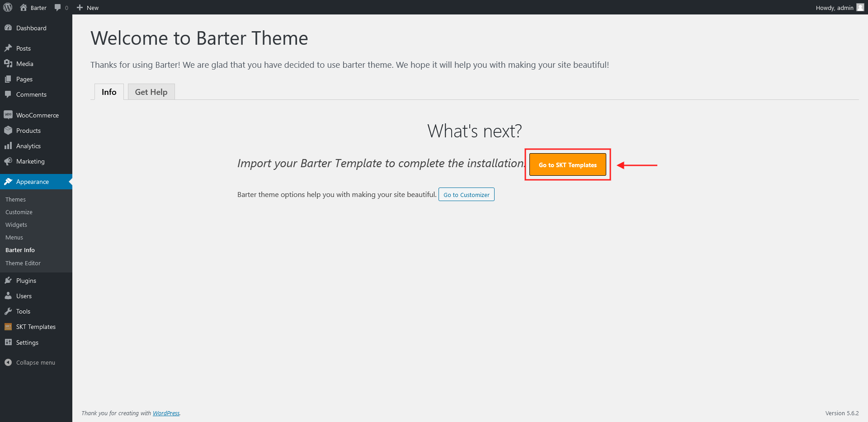This screenshot has height=422, width=868.
Task: Switch to the Get Help tab
Action: click(151, 92)
